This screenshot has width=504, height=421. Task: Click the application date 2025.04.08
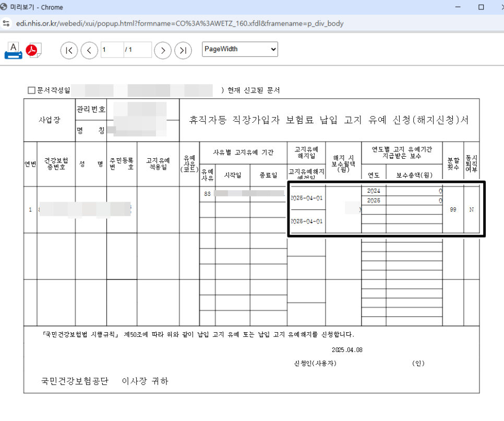click(x=347, y=350)
